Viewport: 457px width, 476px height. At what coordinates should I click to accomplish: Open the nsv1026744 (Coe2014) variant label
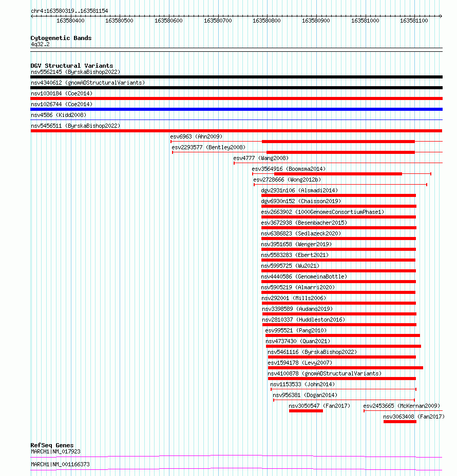(62, 104)
